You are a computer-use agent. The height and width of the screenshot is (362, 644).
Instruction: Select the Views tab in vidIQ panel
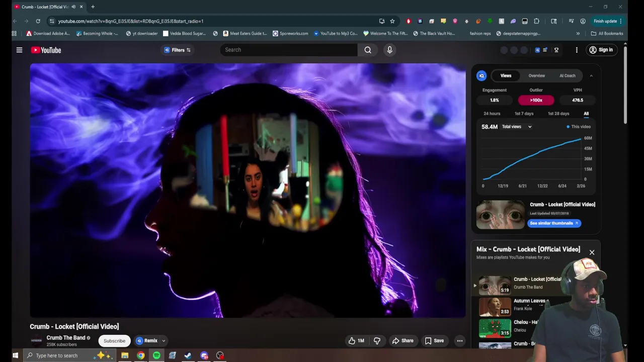[506, 75]
